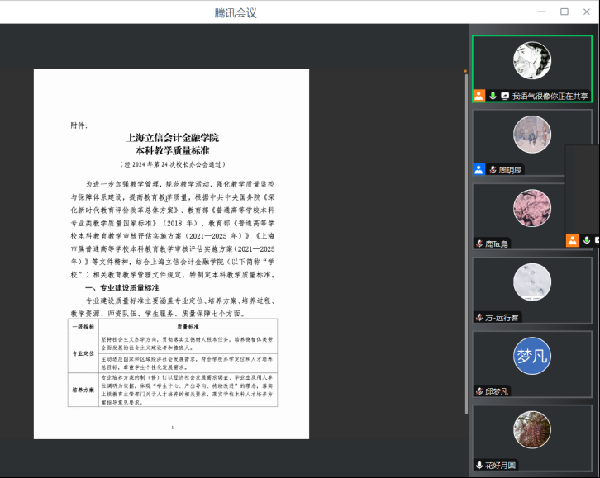Click the green microphone icon of the presenter
This screenshot has width=600, height=478.
tap(493, 96)
